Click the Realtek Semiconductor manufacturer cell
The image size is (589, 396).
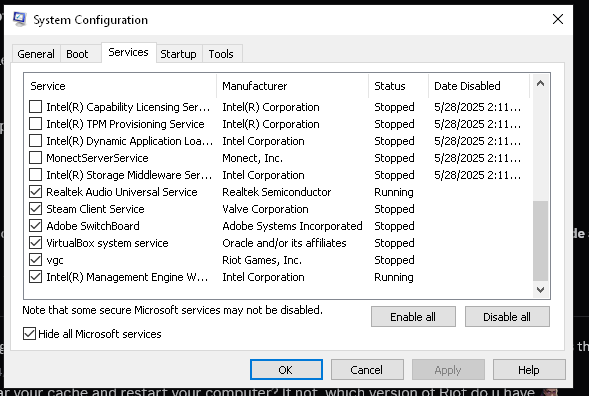276,192
